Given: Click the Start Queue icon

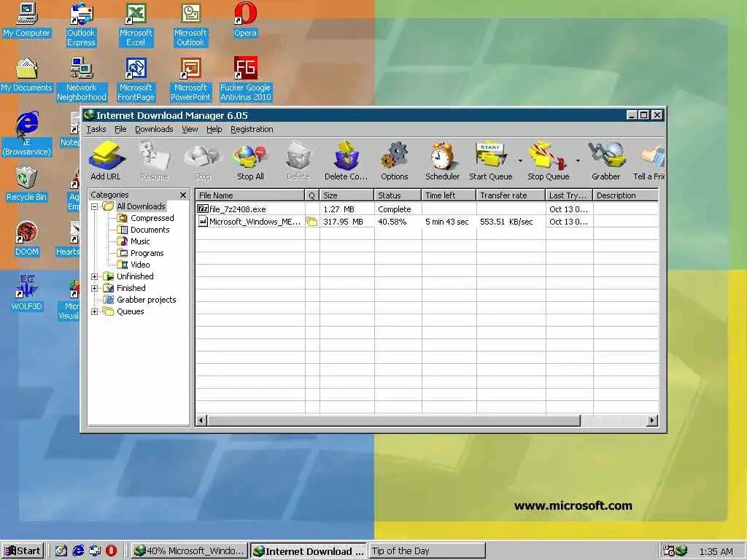Looking at the screenshot, I should [491, 160].
